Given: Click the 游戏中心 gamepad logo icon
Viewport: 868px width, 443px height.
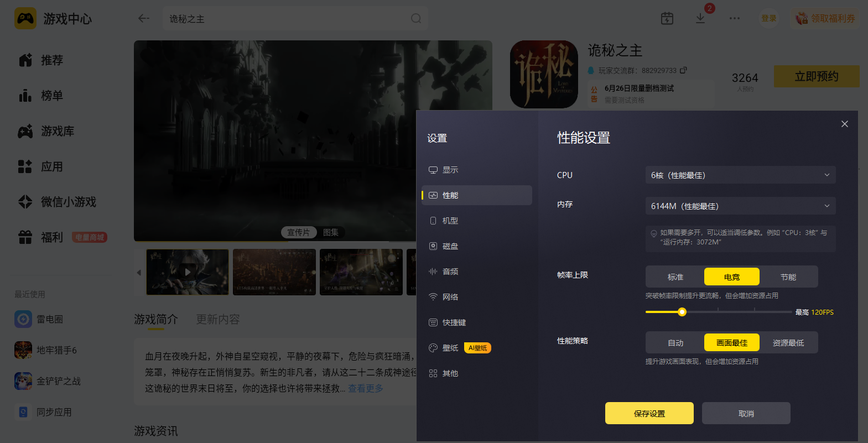Looking at the screenshot, I should click(x=25, y=18).
